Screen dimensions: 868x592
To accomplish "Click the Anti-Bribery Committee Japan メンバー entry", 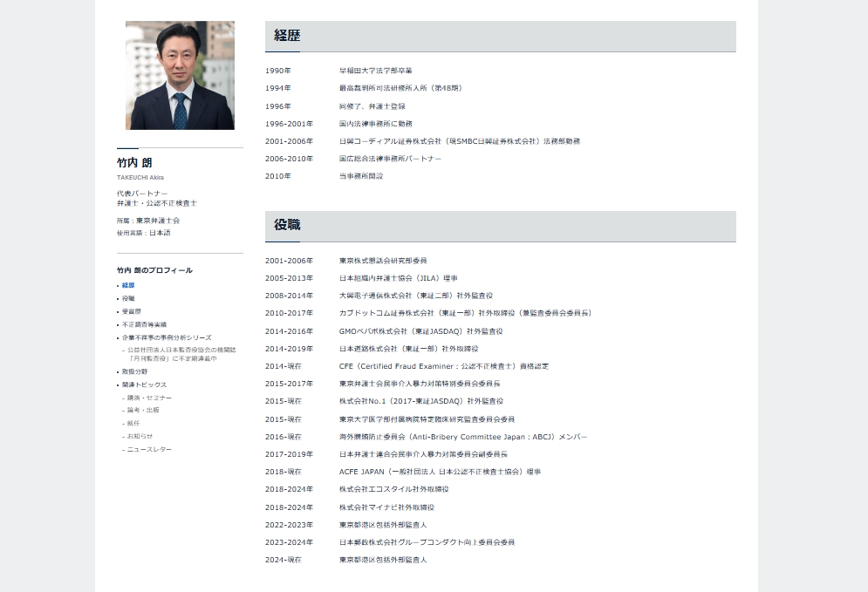I will tap(463, 437).
